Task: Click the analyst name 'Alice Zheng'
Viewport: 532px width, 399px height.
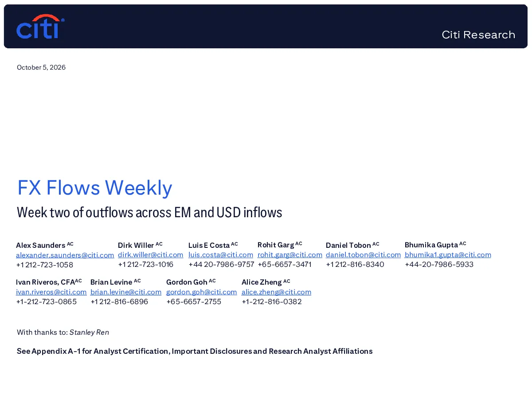Action: pos(262,282)
